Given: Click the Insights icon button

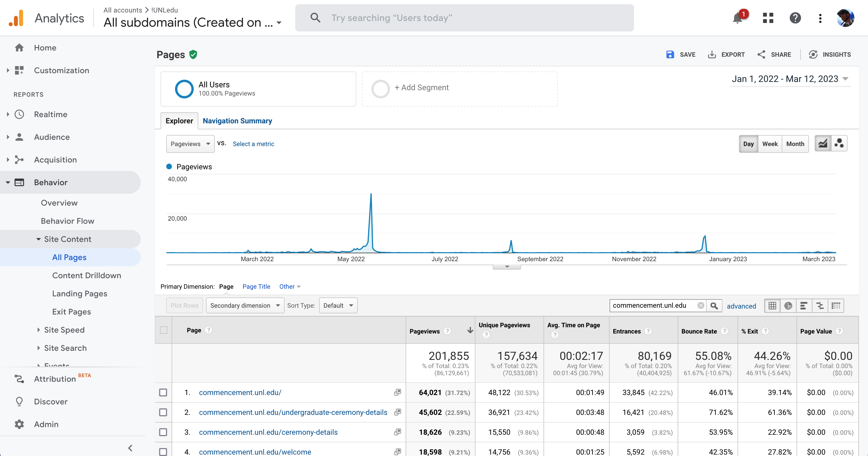Looking at the screenshot, I should [x=813, y=54].
